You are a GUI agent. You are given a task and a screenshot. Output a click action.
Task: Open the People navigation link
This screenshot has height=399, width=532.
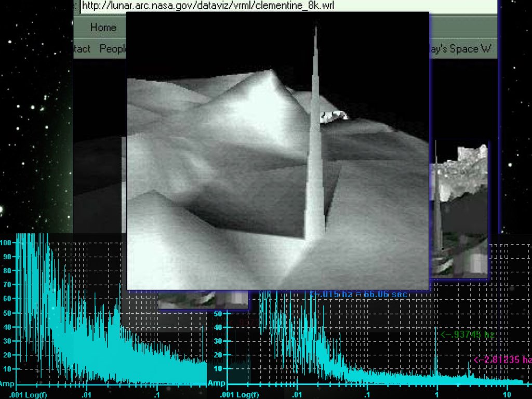113,49
